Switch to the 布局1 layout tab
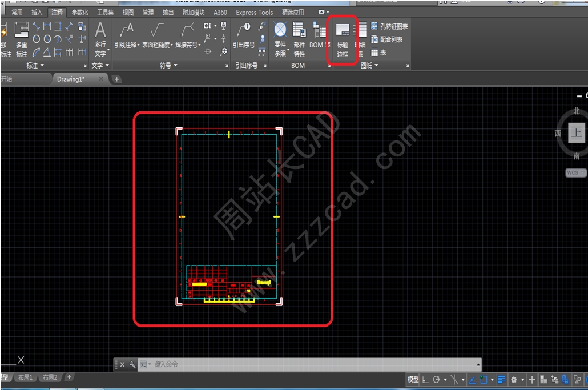The width and height of the screenshot is (588, 390). [x=26, y=377]
